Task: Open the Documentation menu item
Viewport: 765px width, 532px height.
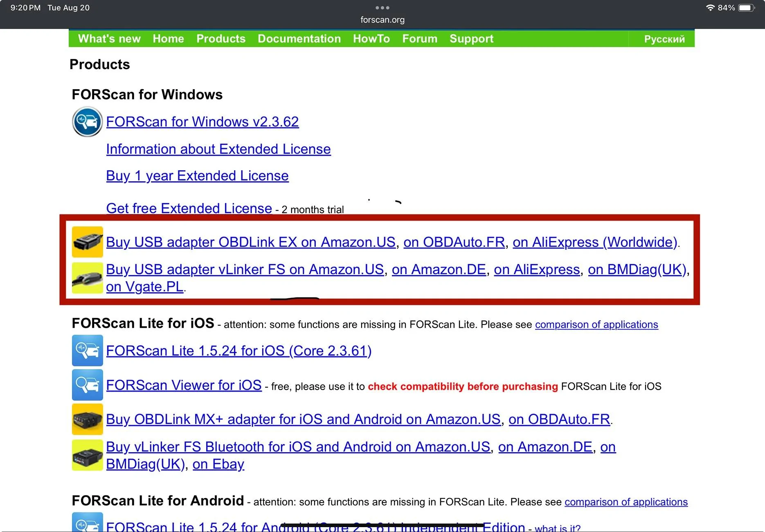Action: (299, 38)
